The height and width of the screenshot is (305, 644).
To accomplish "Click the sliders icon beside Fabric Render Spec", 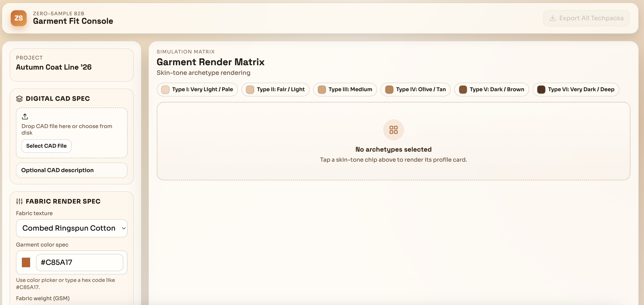I will (19, 201).
